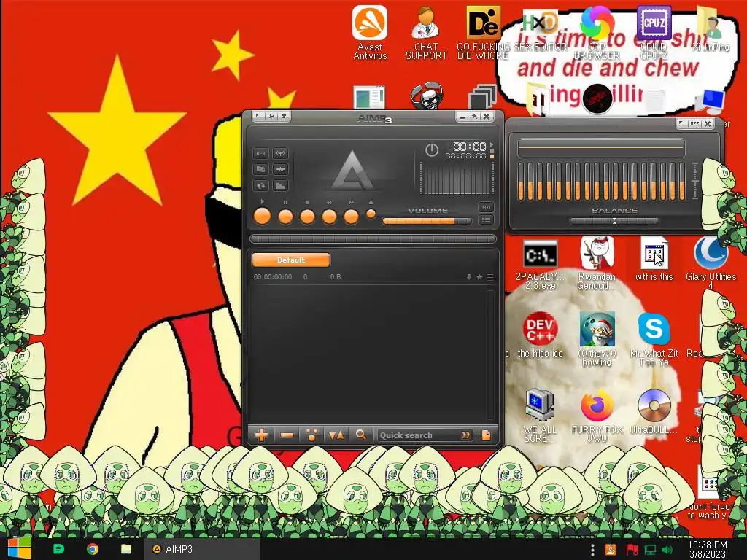
Task: Toggle the A-B repeat button
Action: click(261, 153)
